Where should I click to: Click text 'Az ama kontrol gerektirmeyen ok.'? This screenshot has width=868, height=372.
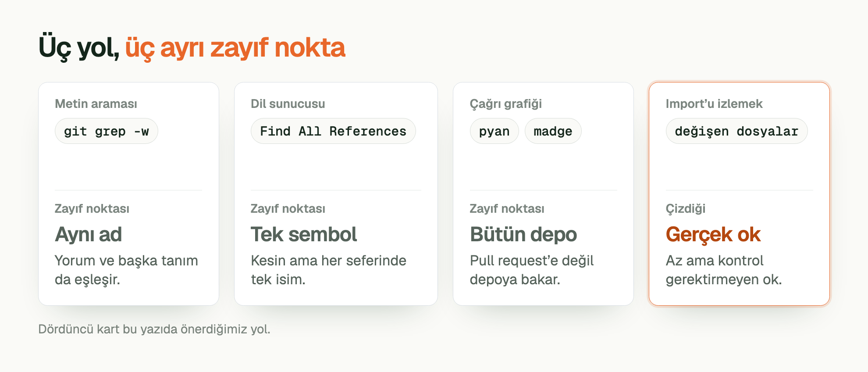tap(724, 270)
